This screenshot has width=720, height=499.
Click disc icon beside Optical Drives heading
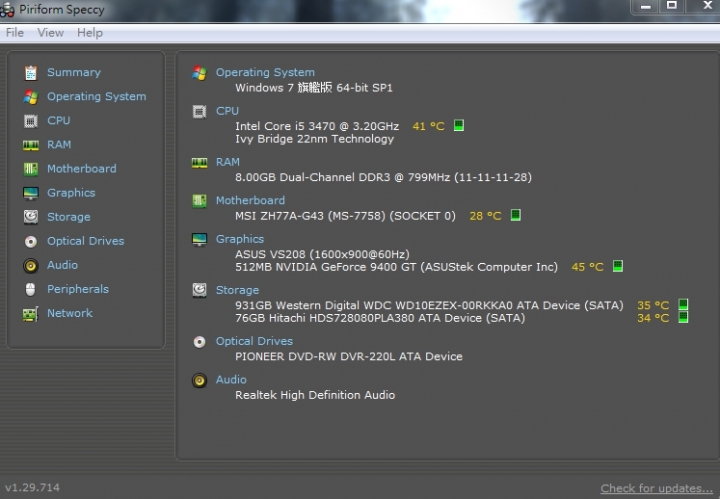(x=199, y=342)
